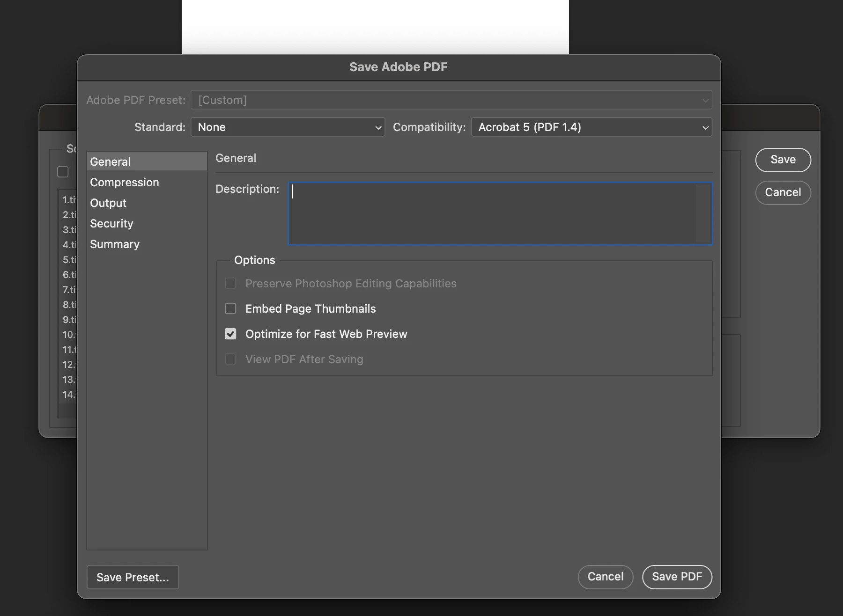The image size is (843, 616).
Task: Toggle Preserve Photoshop Editing Capabilities checkbox
Action: 230,283
